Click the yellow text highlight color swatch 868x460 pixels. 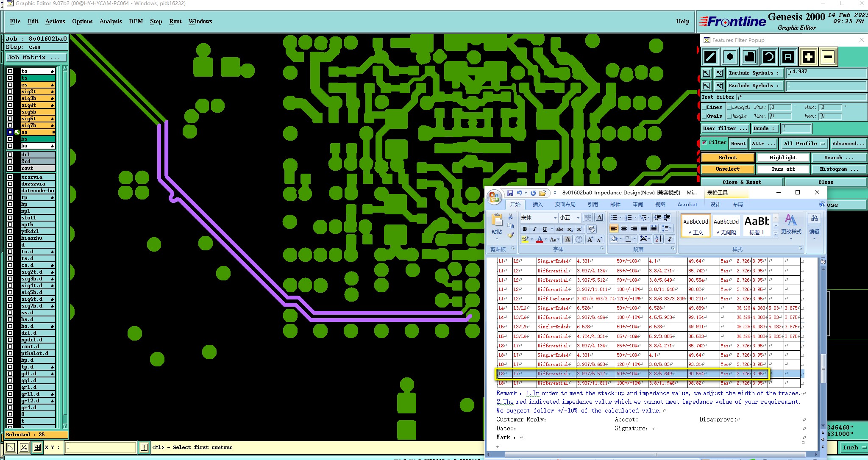(525, 240)
